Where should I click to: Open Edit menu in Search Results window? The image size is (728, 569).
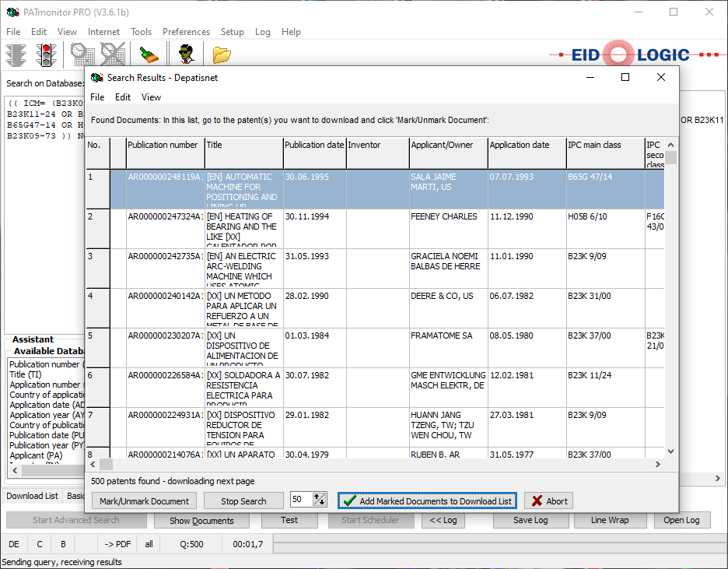123,97
